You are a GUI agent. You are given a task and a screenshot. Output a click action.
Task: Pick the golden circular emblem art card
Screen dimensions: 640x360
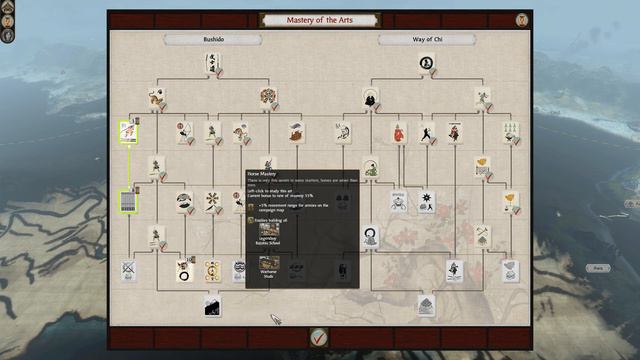point(213,271)
